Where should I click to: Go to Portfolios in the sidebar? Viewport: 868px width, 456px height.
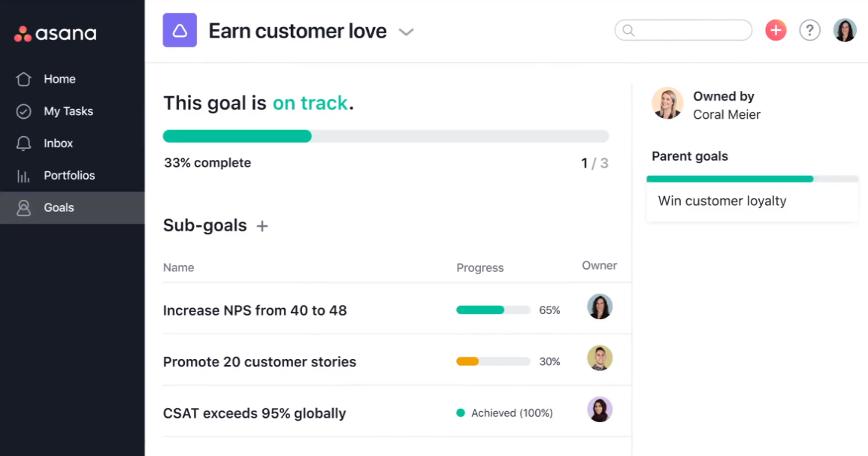pyautogui.click(x=69, y=176)
